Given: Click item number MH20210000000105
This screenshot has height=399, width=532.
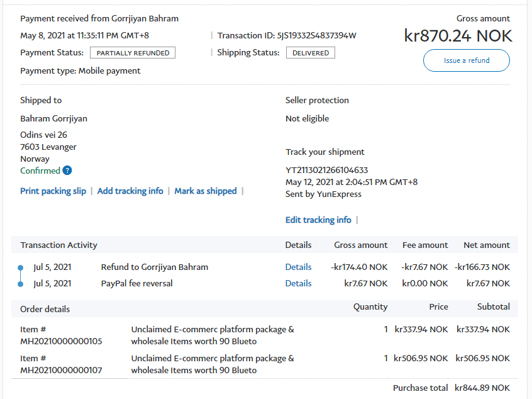Looking at the screenshot, I should click(x=61, y=341).
